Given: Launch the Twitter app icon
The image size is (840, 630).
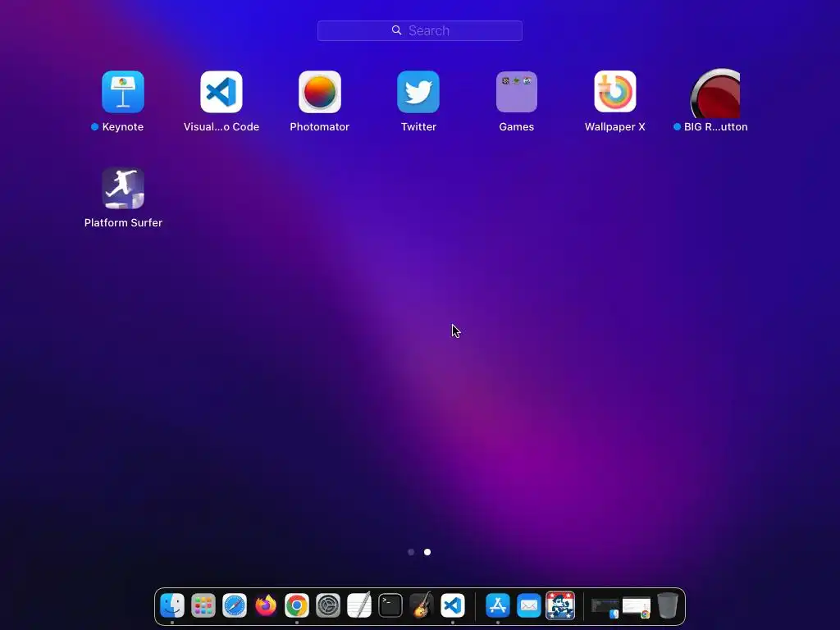Looking at the screenshot, I should coord(418,92).
